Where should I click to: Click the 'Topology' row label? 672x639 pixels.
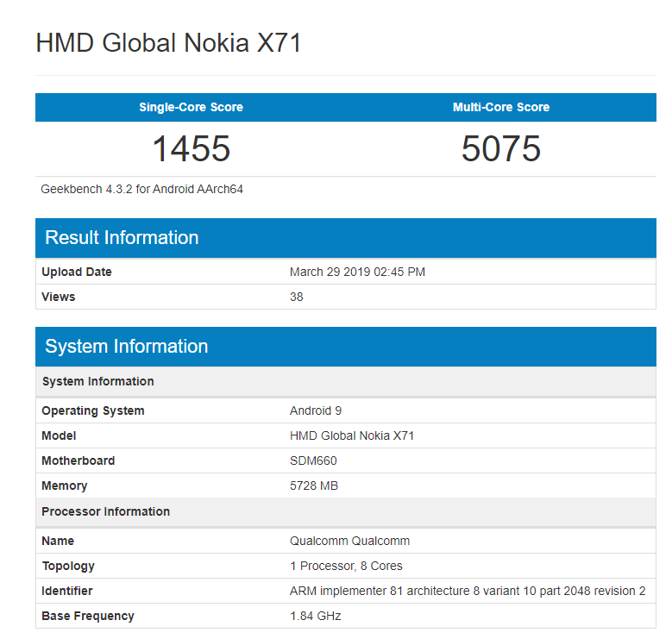[68, 567]
